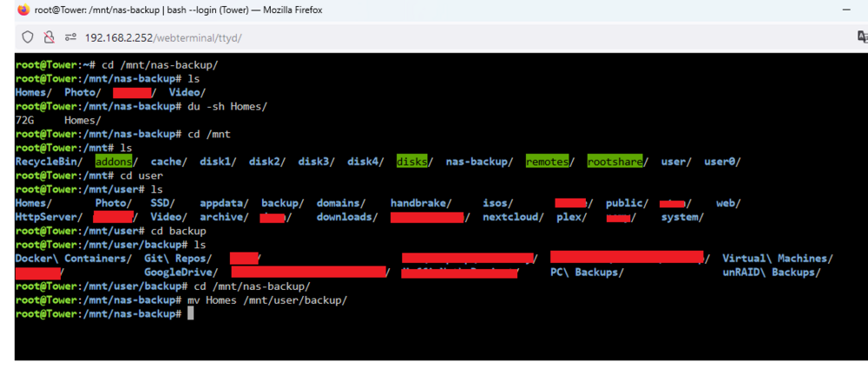Open the site permissions icon beside the padlock

click(x=70, y=37)
